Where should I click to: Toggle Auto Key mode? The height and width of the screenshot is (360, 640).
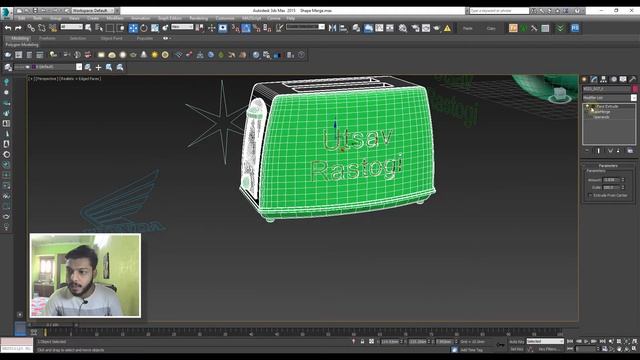[x=516, y=341]
